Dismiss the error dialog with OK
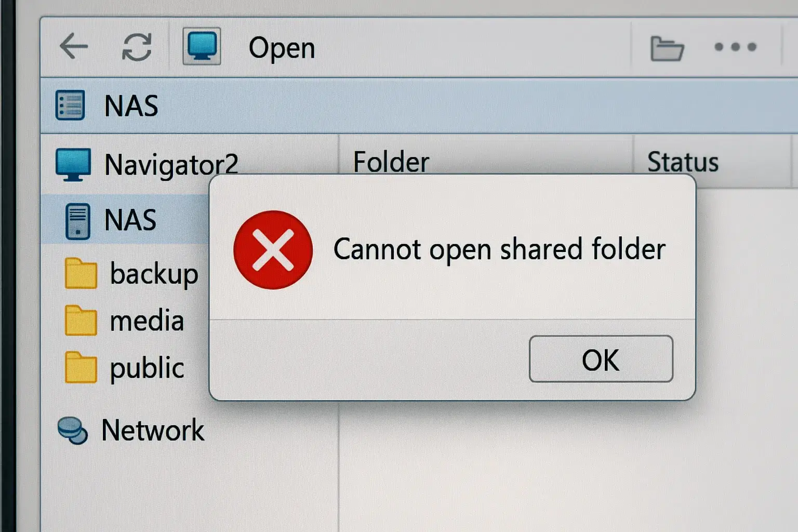The width and height of the screenshot is (798, 532). 601,359
